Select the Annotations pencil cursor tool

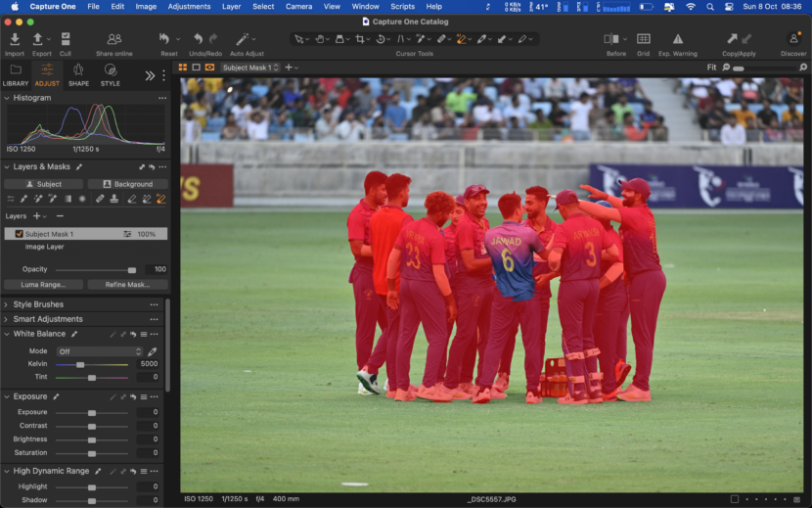[x=522, y=39]
